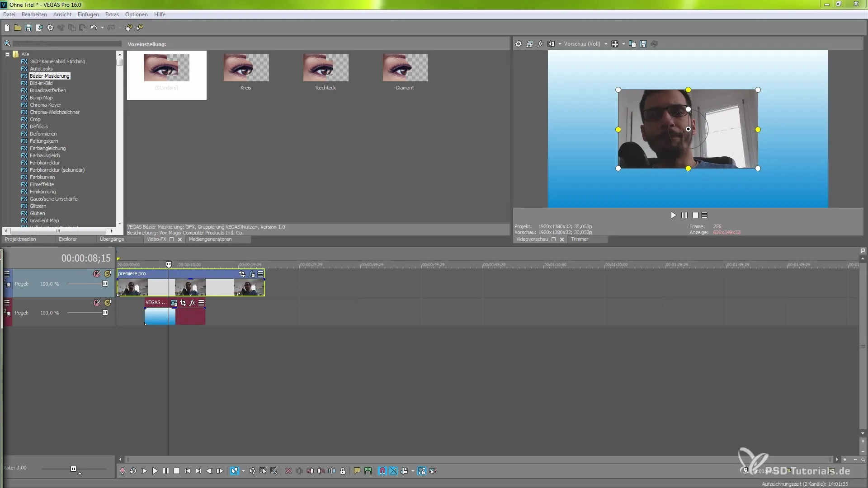868x488 pixels.
Task: Open project video settings in preview toolbar
Action: 519,44
